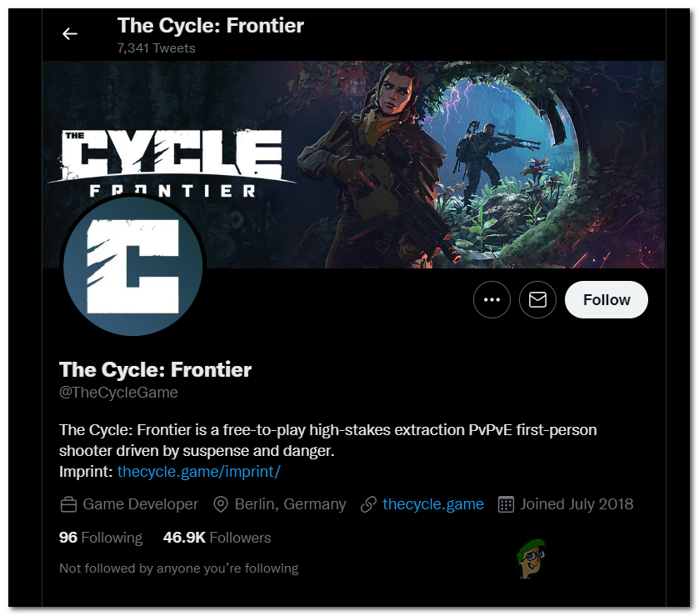Click the envelope message icon
Screen dimensions: 699x616
coord(537,300)
